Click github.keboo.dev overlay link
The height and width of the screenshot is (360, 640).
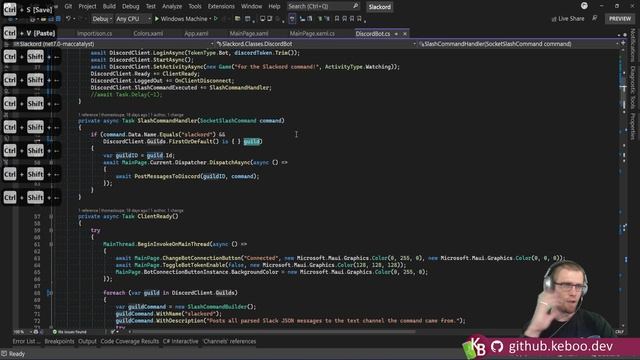click(x=560, y=346)
